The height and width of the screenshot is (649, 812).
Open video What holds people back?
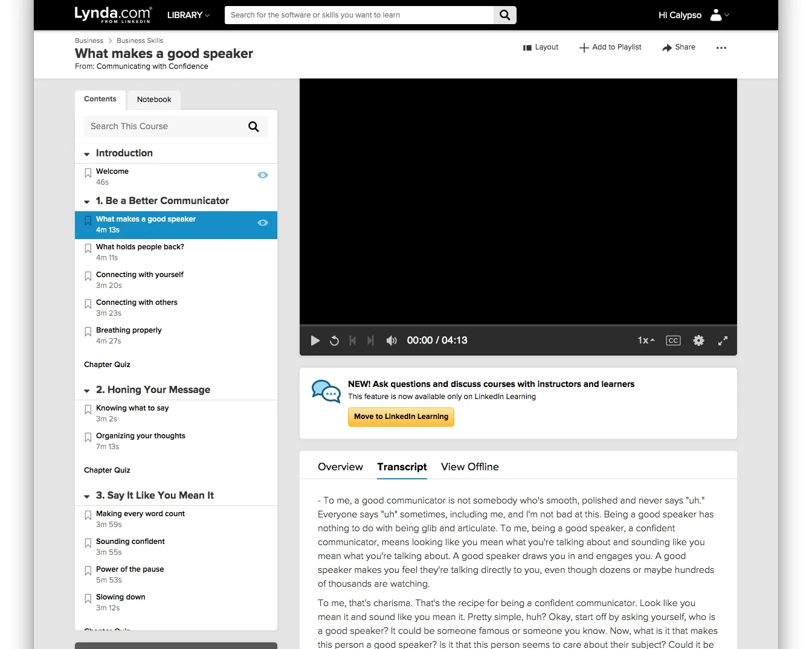[140, 247]
